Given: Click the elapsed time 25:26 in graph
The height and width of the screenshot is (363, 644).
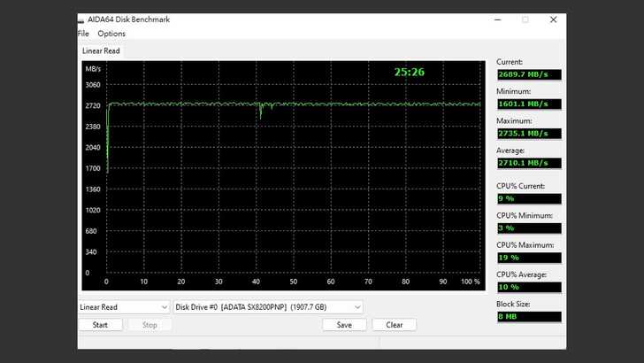Looking at the screenshot, I should pos(410,73).
